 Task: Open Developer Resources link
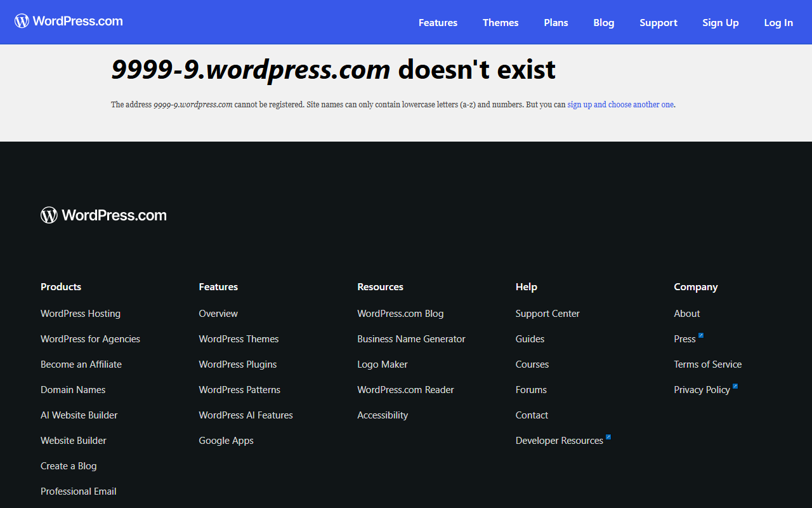(x=560, y=441)
